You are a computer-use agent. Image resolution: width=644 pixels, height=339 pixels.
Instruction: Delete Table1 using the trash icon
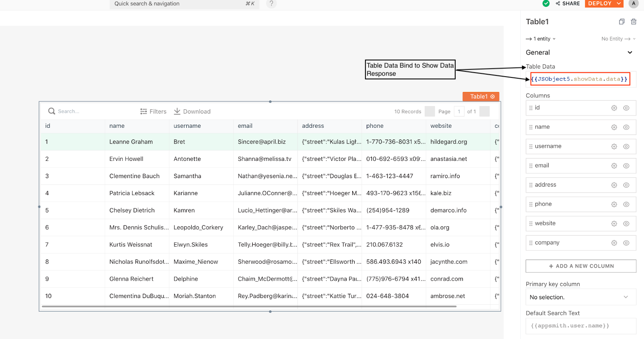click(634, 22)
